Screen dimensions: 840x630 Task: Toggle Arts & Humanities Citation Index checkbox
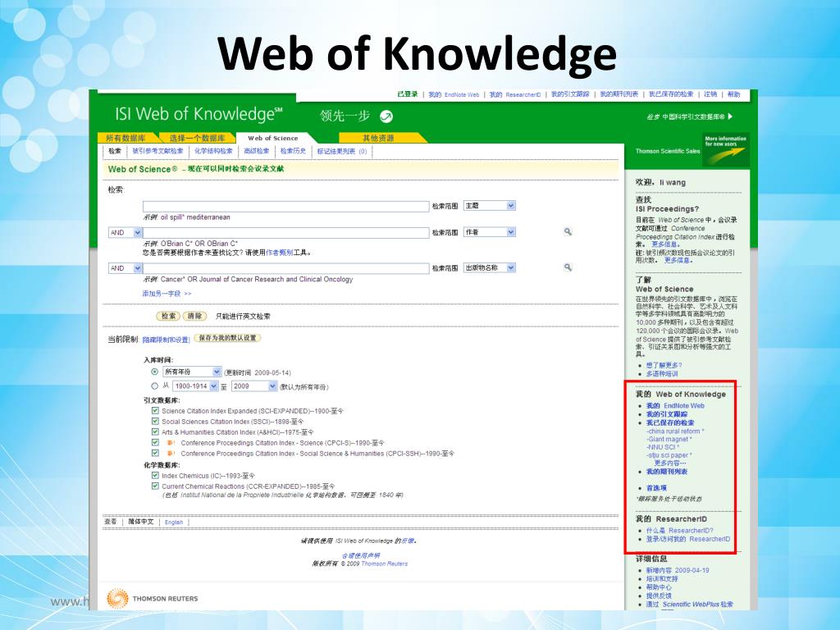pos(155,431)
